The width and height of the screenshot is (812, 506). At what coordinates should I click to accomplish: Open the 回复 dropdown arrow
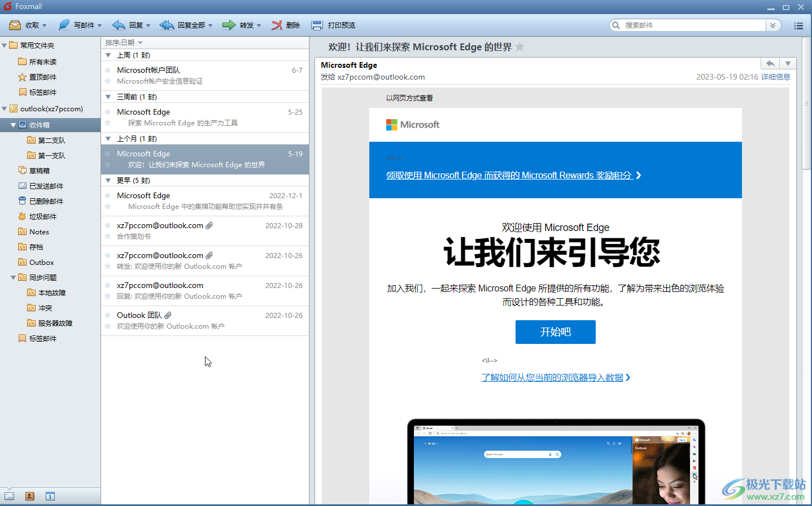[148, 25]
